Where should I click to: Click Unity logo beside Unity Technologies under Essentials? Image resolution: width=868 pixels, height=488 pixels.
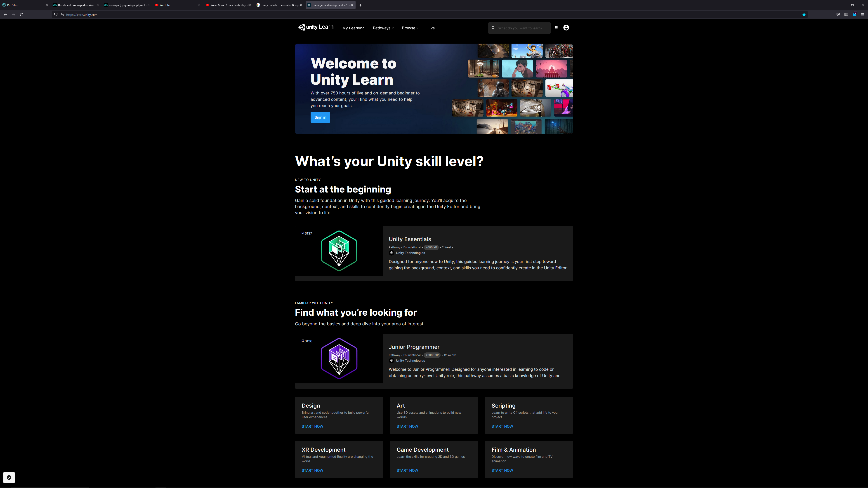tap(391, 253)
